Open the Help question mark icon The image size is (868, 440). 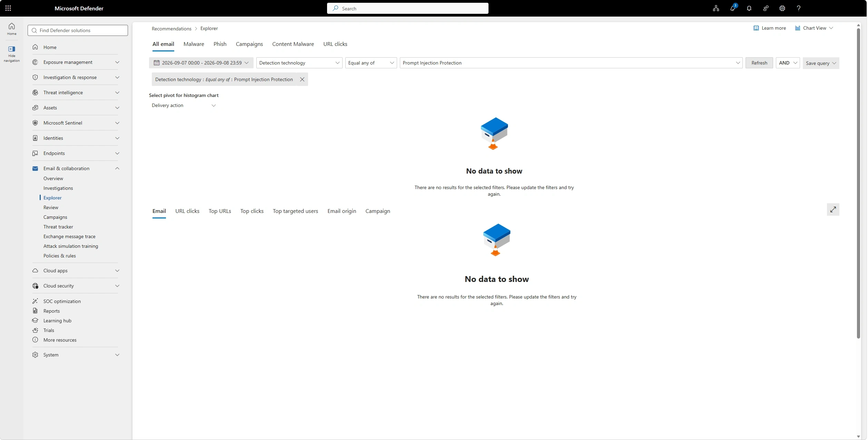(x=799, y=8)
